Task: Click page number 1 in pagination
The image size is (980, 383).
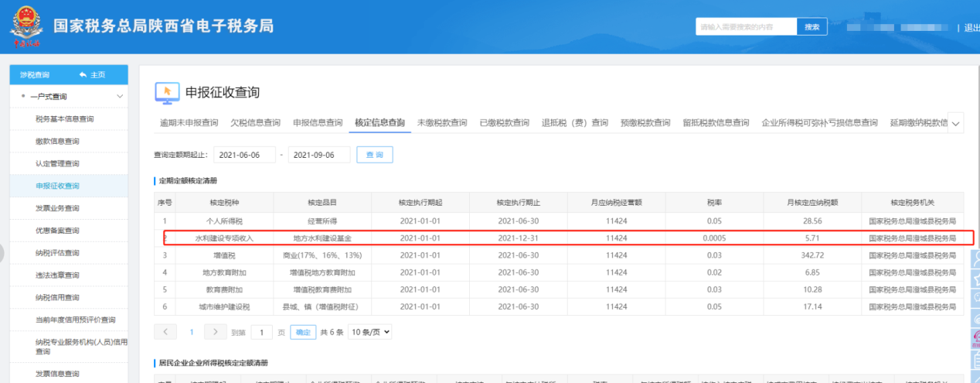Action: (x=191, y=333)
